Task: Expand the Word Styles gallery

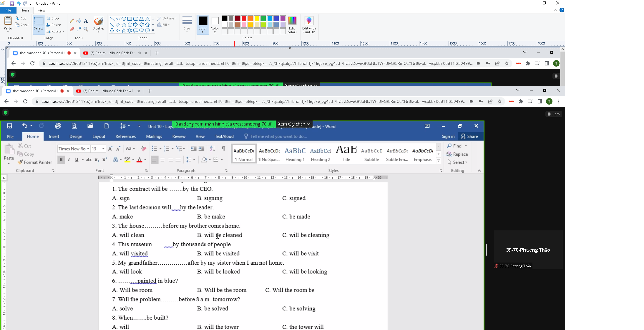Action: coord(439,161)
